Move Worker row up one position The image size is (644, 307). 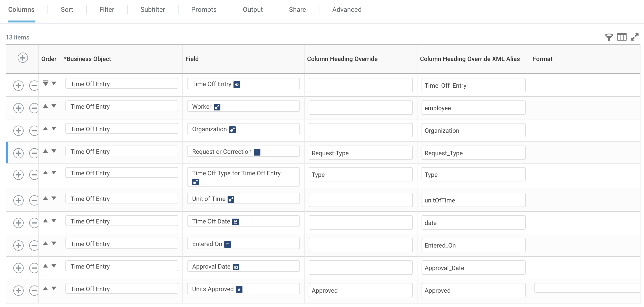coord(45,106)
